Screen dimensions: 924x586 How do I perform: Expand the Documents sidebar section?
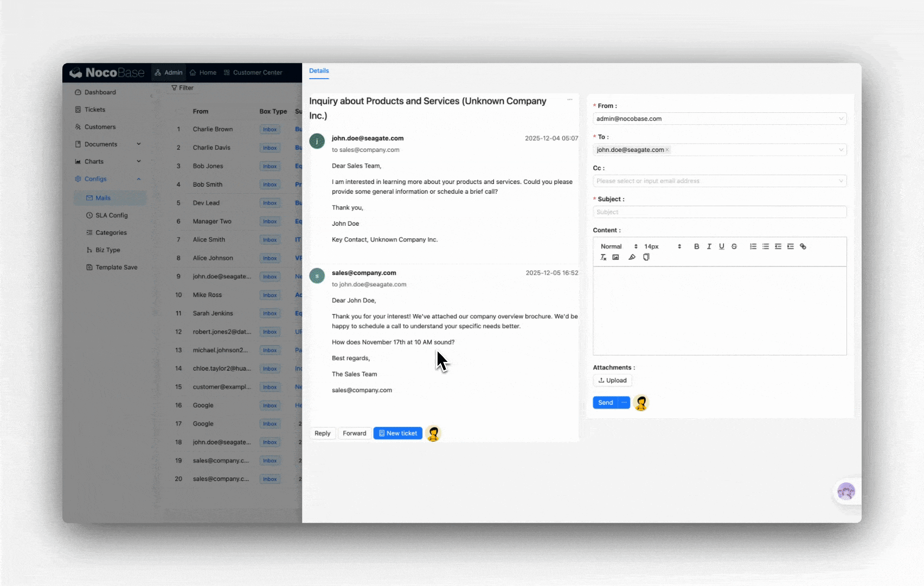pyautogui.click(x=139, y=144)
